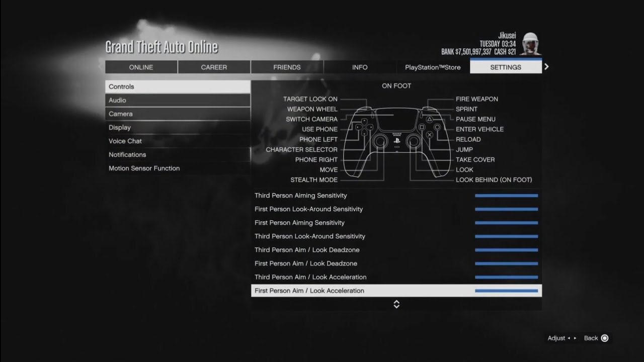Select Motion Sensor Function category

click(x=178, y=168)
